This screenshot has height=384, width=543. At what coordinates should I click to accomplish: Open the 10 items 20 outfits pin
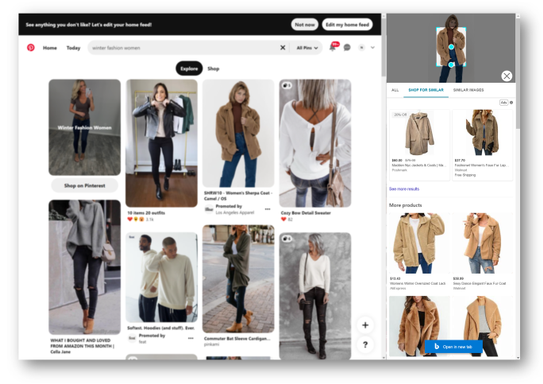coord(161,143)
